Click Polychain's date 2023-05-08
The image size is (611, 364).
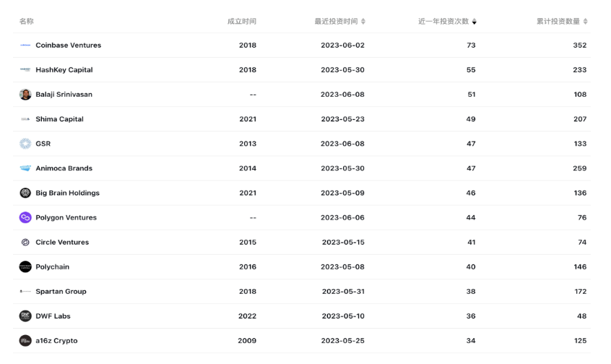tap(343, 266)
